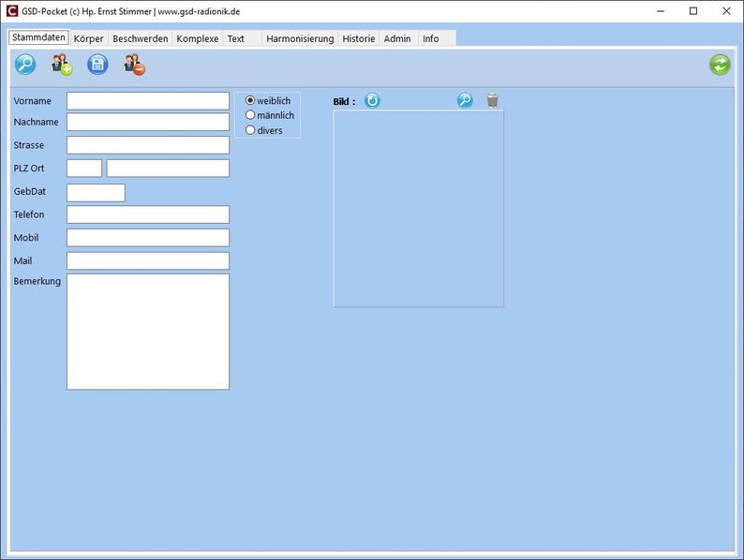Open the Beschwerden tab
The width and height of the screenshot is (744, 560).
pos(141,38)
